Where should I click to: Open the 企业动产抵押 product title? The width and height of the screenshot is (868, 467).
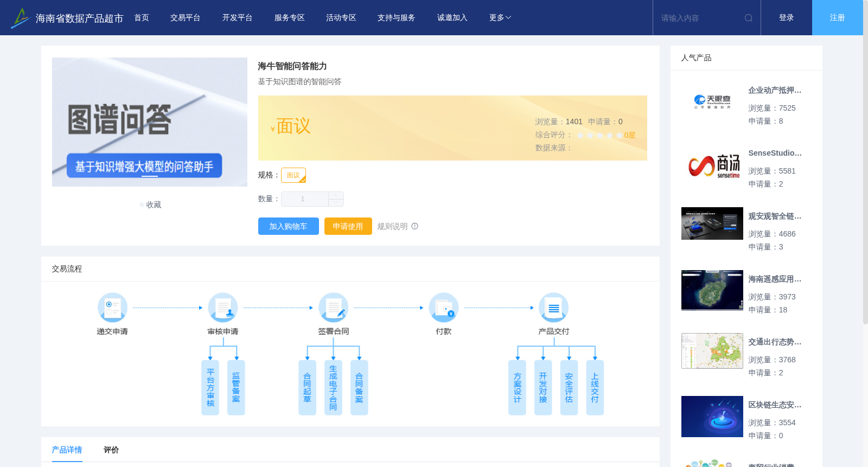coord(775,90)
